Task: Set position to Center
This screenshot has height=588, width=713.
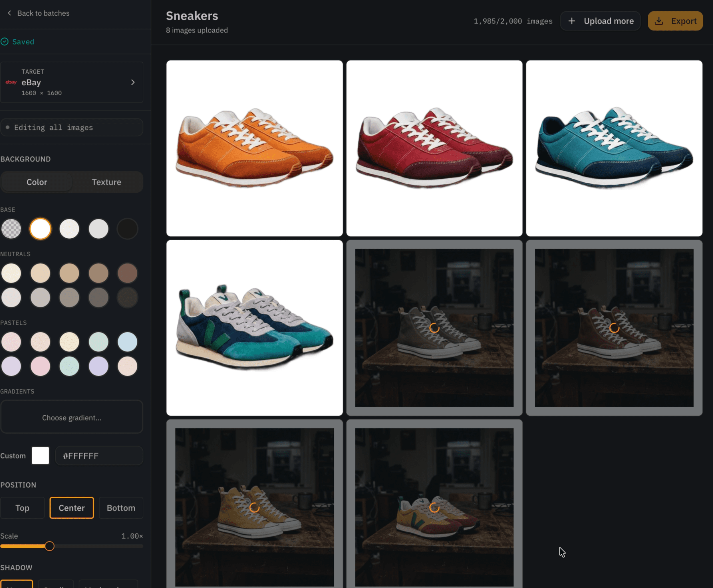Action: (71, 508)
